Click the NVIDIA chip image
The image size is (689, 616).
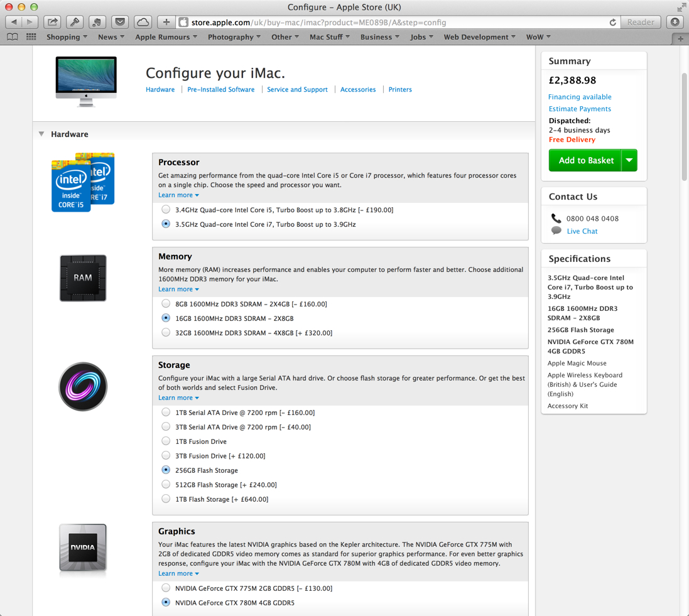click(83, 548)
